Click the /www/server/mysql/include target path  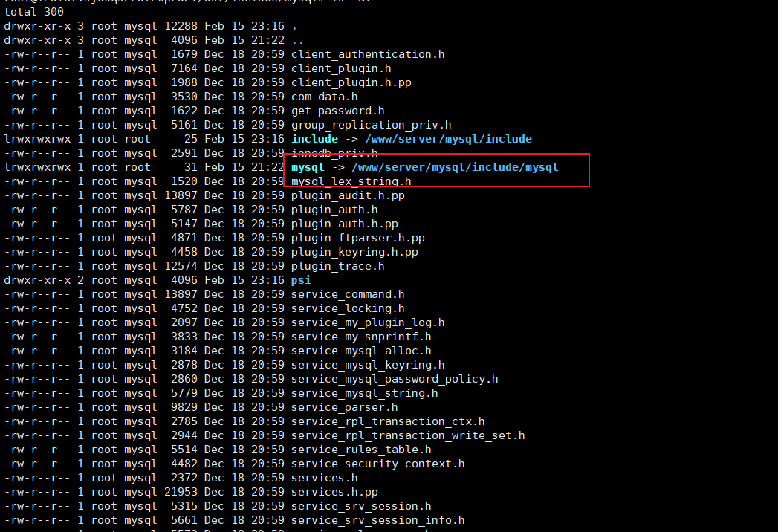click(x=448, y=139)
